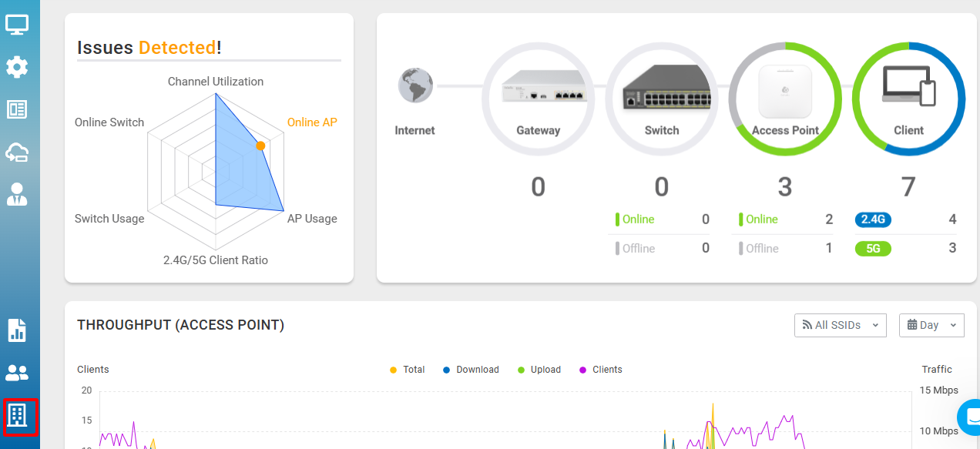Click the 2.4G/5G Client Ratio label

point(216,260)
